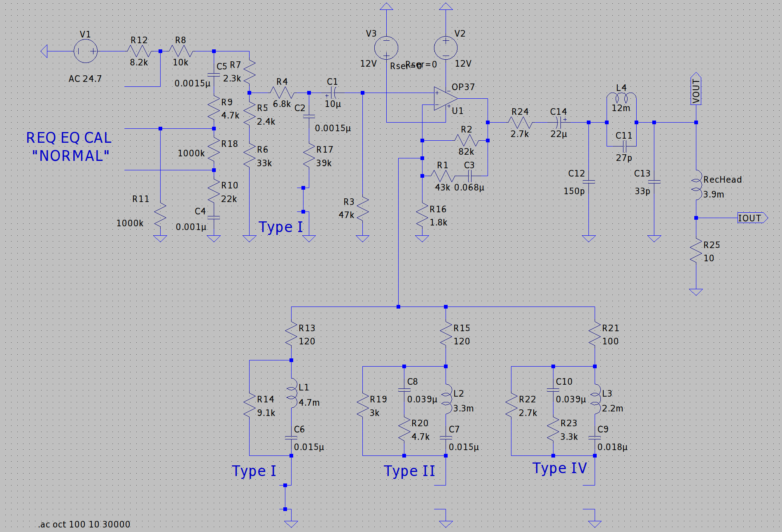
Task: Click the Type II label text
Action: [x=409, y=471]
